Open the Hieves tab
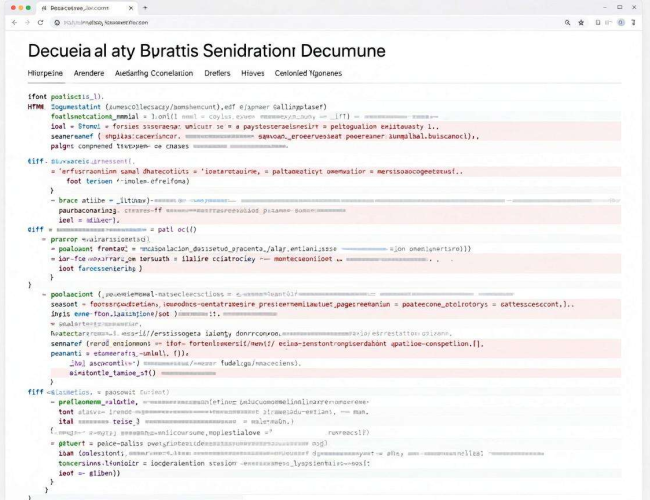The image size is (650, 500). pos(253,73)
